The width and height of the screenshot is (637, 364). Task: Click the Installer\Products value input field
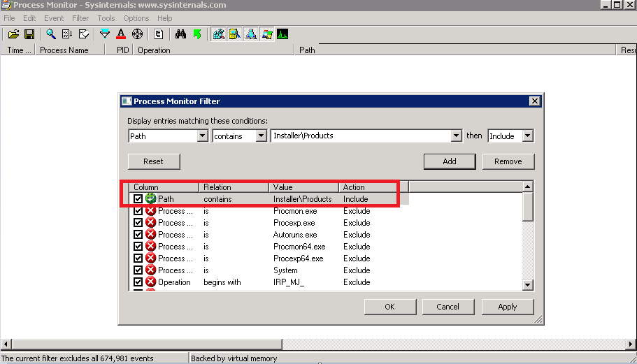[362, 136]
